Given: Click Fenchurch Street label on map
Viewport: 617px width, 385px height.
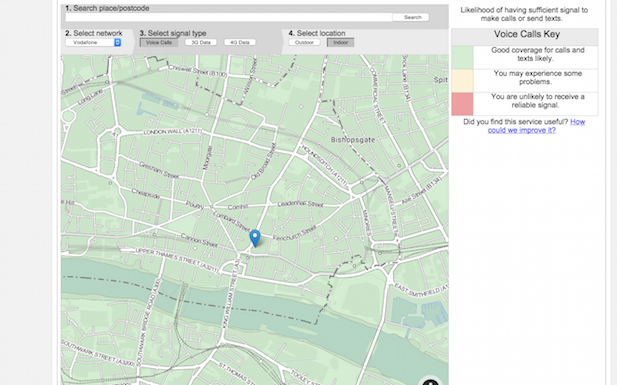Looking at the screenshot, I should [x=294, y=234].
